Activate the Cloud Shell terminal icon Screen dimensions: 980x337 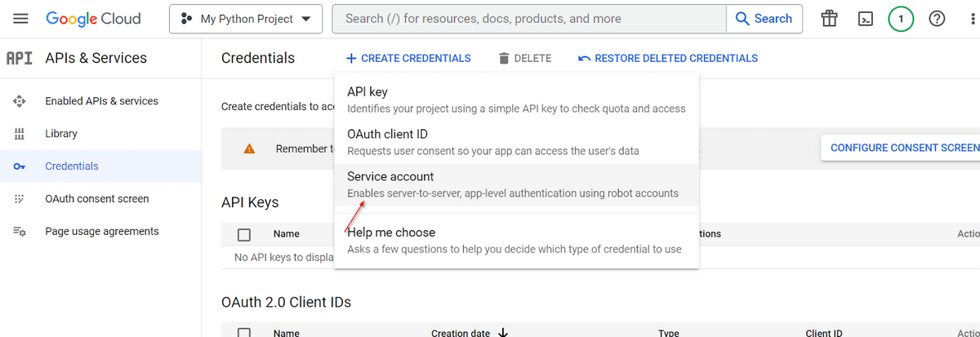(x=866, y=19)
